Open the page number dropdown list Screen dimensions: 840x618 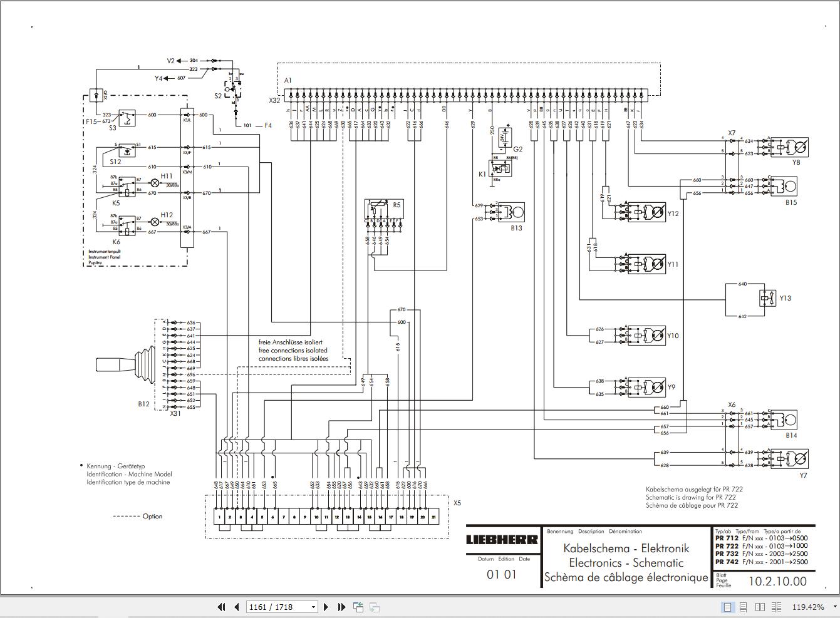pyautogui.click(x=314, y=607)
